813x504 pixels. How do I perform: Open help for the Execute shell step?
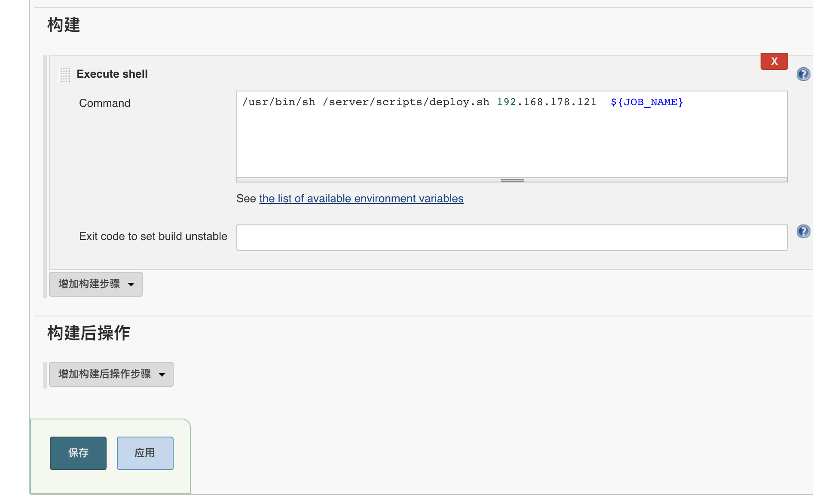(803, 74)
